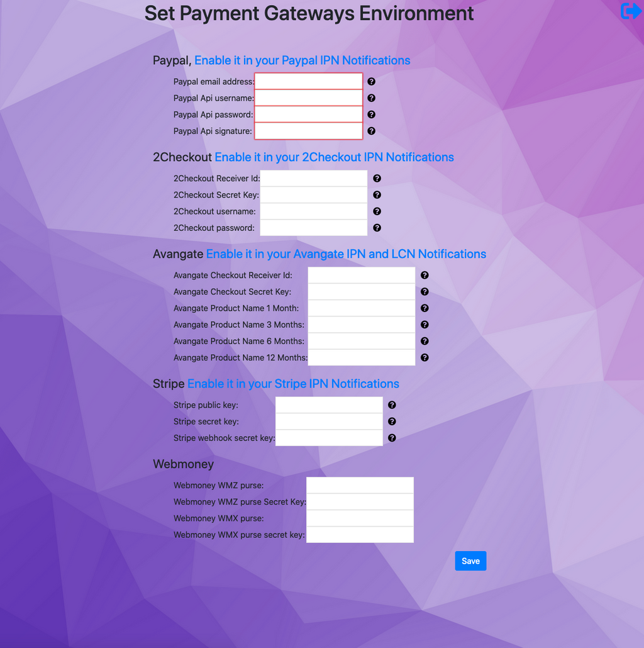This screenshot has width=644, height=648.
Task: Click the Stripe public key label
Action: (x=206, y=405)
